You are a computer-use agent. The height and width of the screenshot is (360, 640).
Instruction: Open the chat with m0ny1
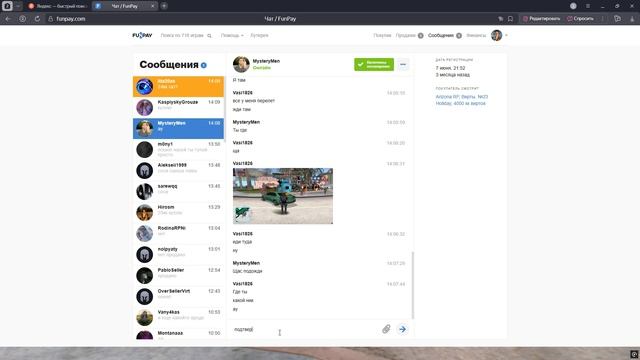click(x=178, y=149)
